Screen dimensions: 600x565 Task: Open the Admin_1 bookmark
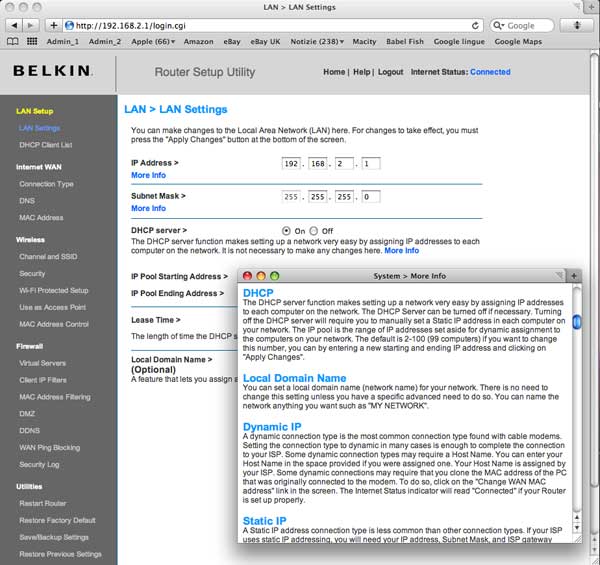pyautogui.click(x=63, y=41)
